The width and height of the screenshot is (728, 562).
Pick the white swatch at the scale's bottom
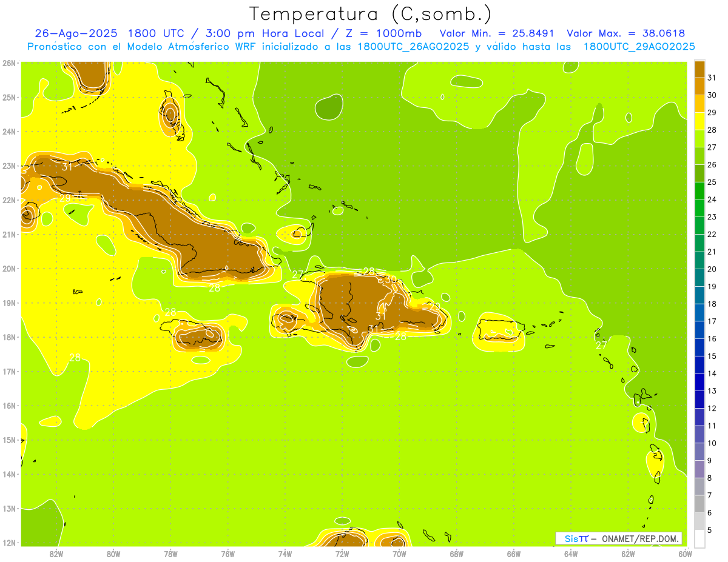tap(699, 538)
